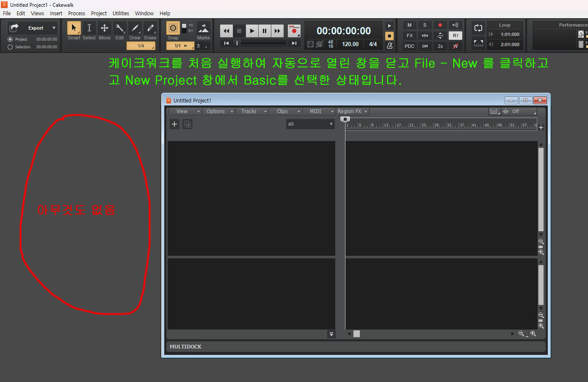Open the Utilities menu
Screen dimensions: 588x382
121,13
